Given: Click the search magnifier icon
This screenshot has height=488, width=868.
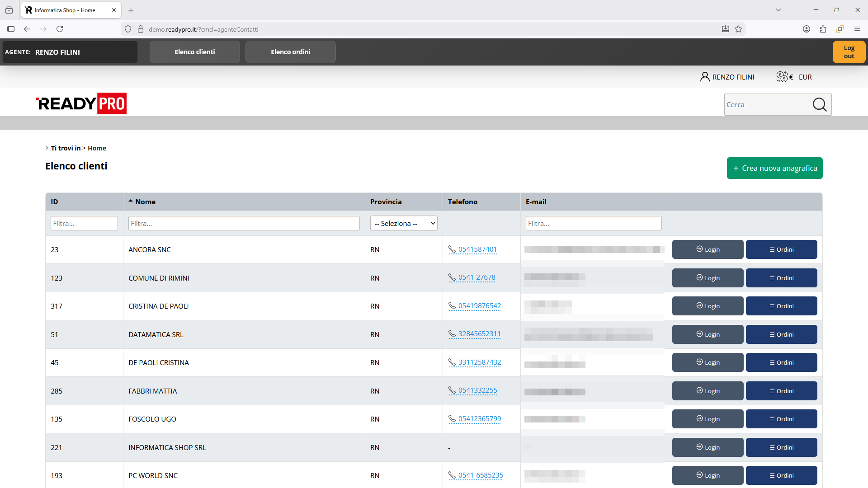Looking at the screenshot, I should [819, 104].
